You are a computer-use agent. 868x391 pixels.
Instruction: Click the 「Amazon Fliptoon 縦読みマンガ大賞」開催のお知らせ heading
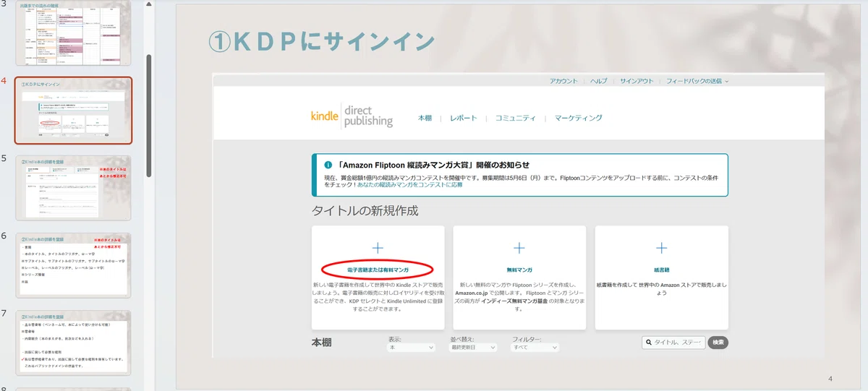tap(433, 165)
